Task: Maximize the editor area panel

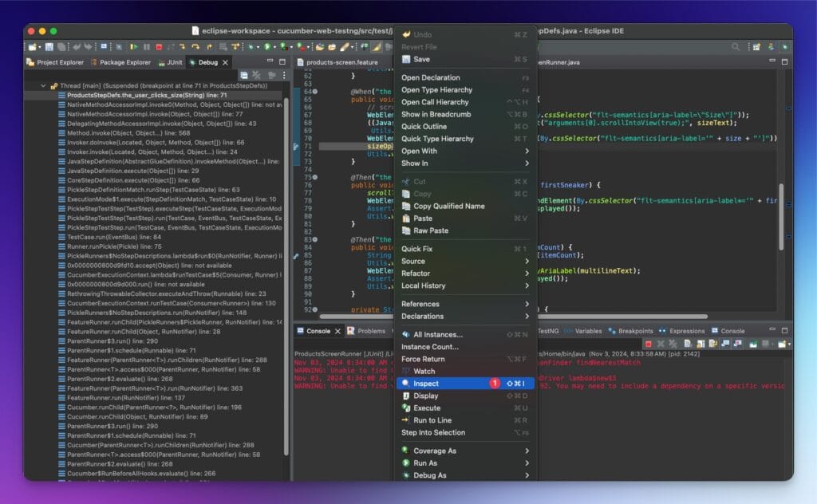Action: coord(785,61)
